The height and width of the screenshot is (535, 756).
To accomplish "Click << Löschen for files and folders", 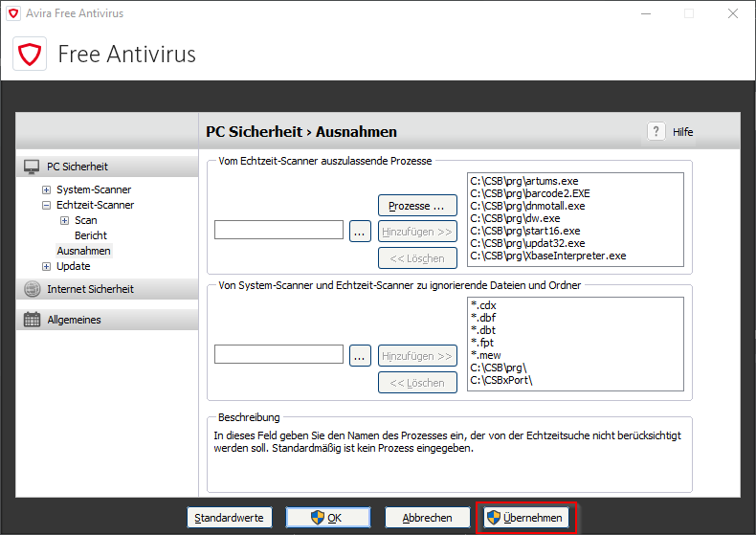I will pos(417,383).
